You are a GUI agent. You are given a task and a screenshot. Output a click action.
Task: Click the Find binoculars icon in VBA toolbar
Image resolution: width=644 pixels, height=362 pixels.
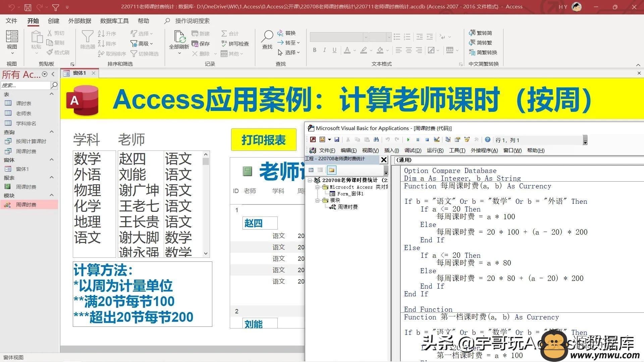pyautogui.click(x=376, y=140)
